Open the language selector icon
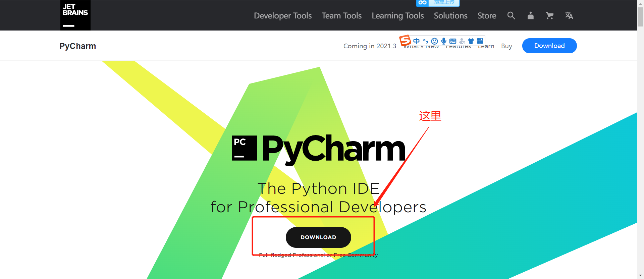 pyautogui.click(x=569, y=15)
